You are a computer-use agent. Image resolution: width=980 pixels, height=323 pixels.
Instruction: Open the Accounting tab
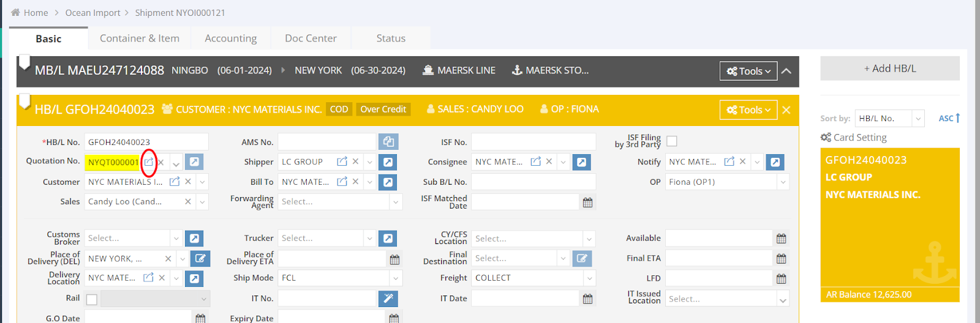tap(230, 39)
